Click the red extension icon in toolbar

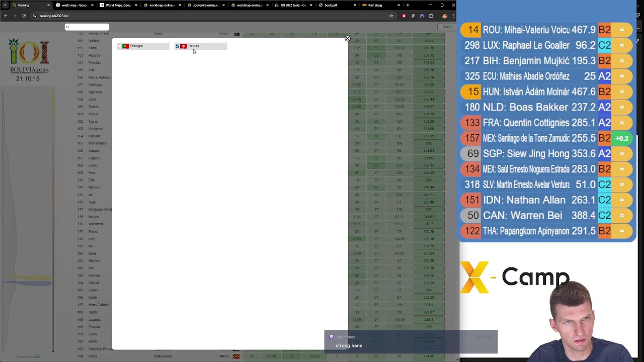(404, 16)
